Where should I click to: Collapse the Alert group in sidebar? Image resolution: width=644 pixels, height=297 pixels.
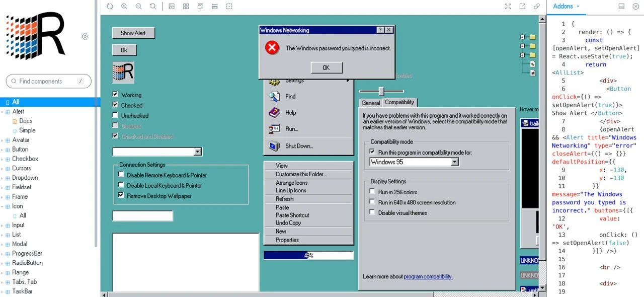point(18,112)
